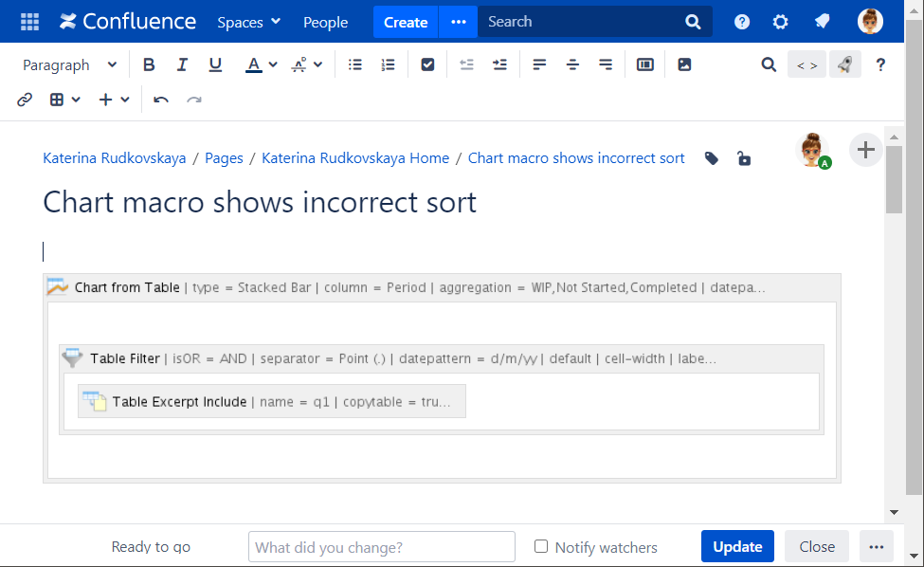Align text right

pos(606,64)
